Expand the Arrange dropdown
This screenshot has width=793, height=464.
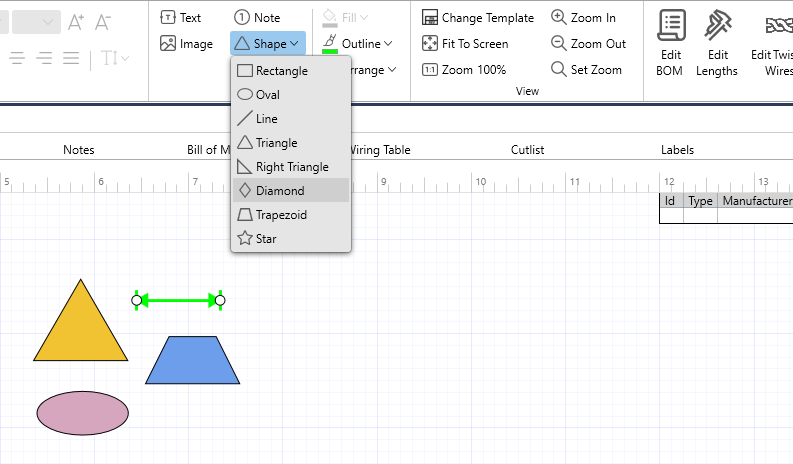pos(374,70)
